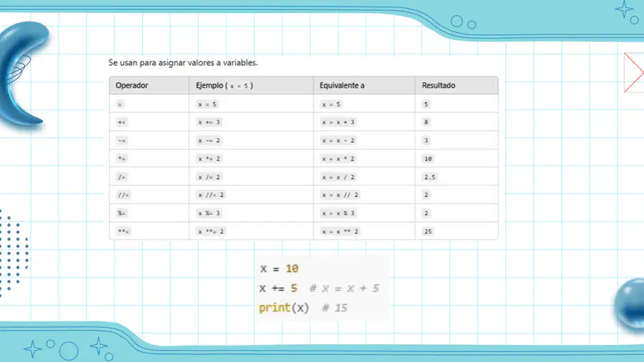
Task: Select result '8' in the '+=' row
Action: tap(426, 122)
